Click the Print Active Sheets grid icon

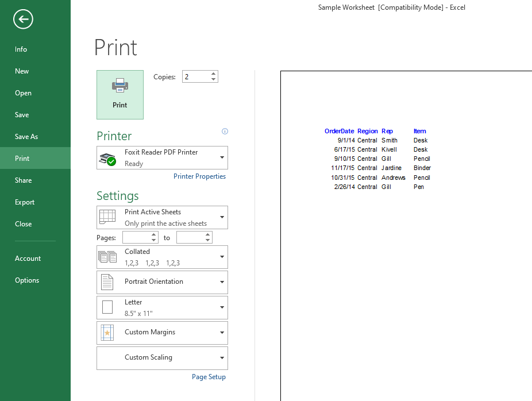[x=107, y=217]
